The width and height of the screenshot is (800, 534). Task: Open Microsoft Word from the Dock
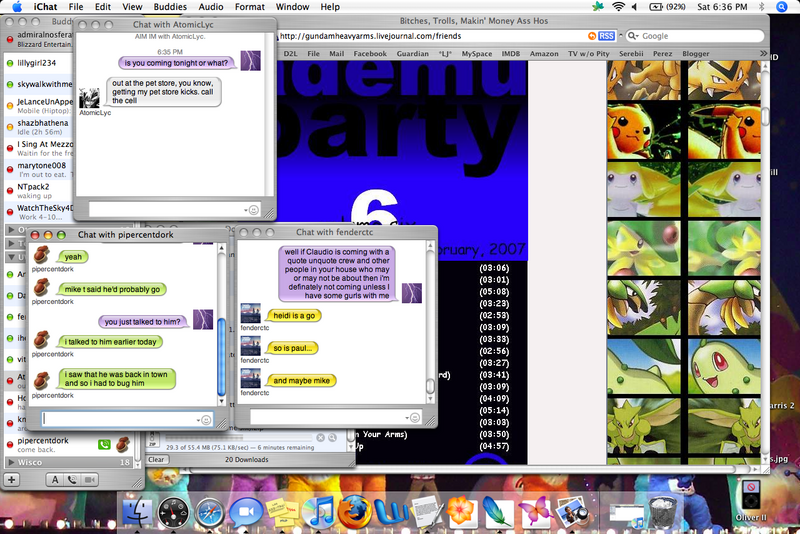point(392,513)
